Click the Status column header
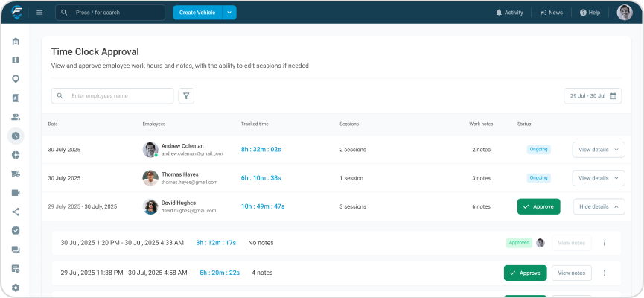The width and height of the screenshot is (644, 298). (x=524, y=124)
